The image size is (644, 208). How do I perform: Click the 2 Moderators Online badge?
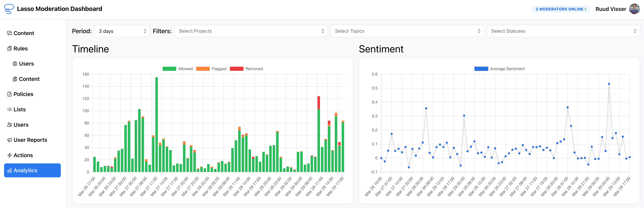(561, 9)
